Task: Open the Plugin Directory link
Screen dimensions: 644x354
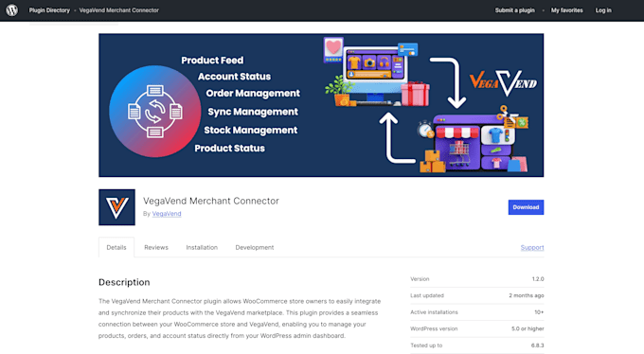Action: (x=49, y=10)
